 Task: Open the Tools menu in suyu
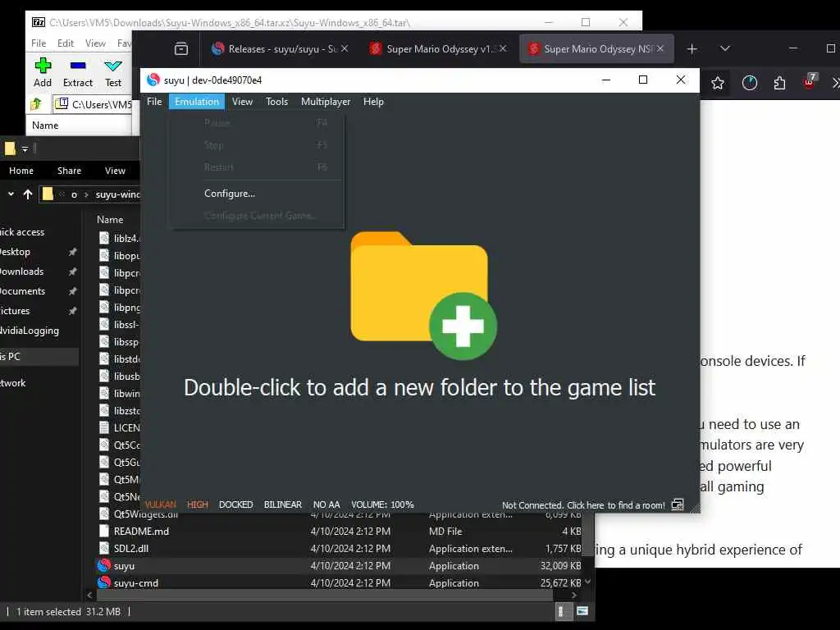pos(276,101)
